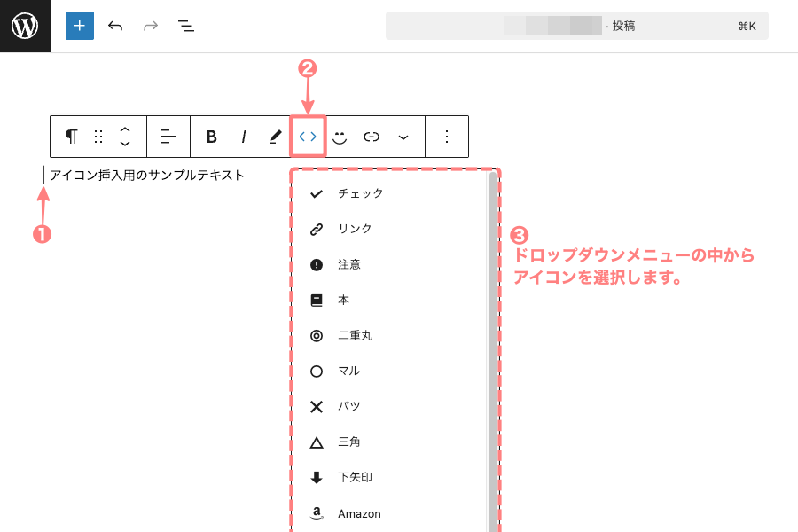Click into the sample text paragraph

pyautogui.click(x=146, y=176)
